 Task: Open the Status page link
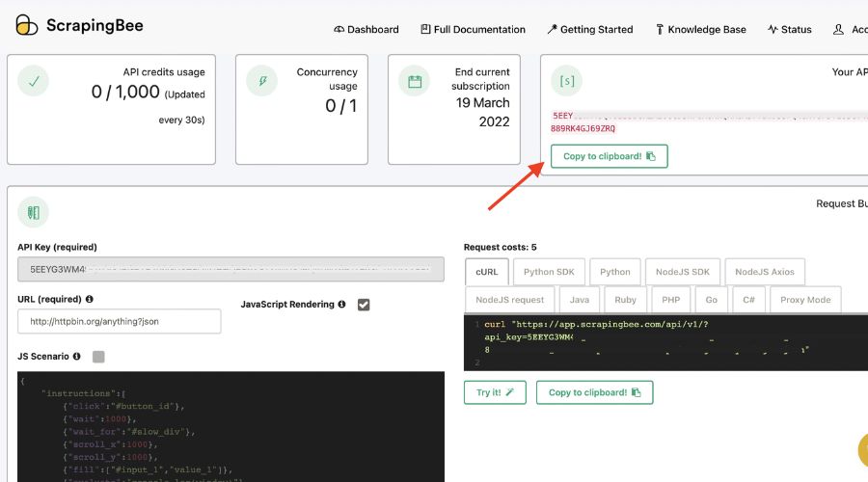click(789, 29)
